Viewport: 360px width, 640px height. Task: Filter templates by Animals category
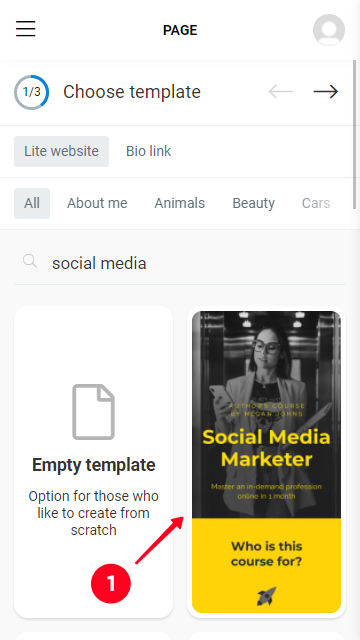(x=180, y=203)
